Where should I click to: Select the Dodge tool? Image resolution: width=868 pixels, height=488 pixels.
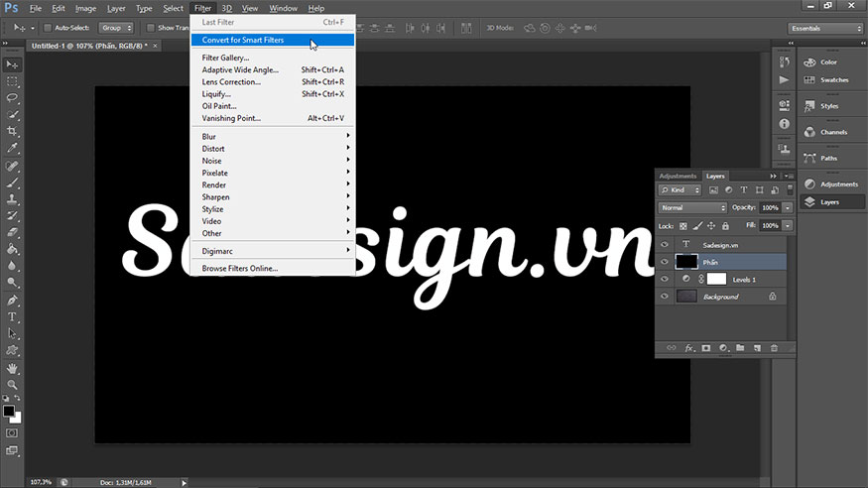click(12, 282)
